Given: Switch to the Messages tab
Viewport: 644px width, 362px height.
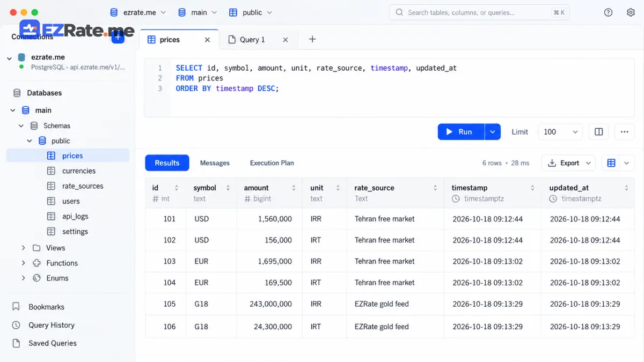Looking at the screenshot, I should (x=215, y=163).
